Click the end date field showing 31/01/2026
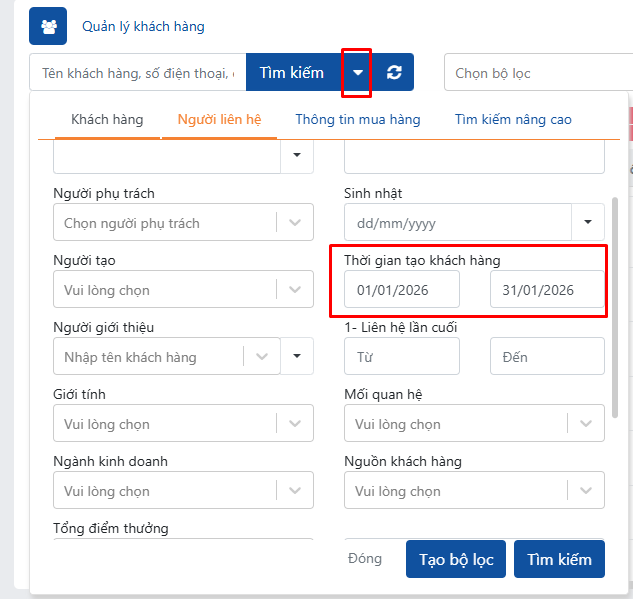 point(547,290)
